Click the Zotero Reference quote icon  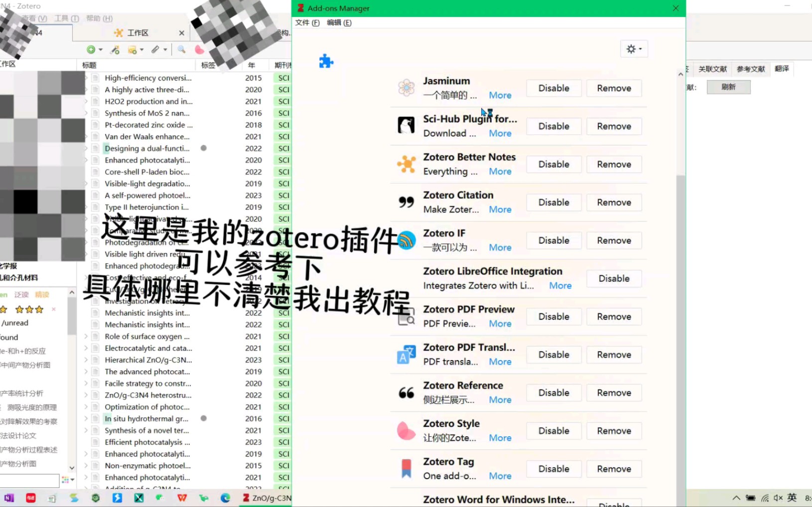[406, 392]
